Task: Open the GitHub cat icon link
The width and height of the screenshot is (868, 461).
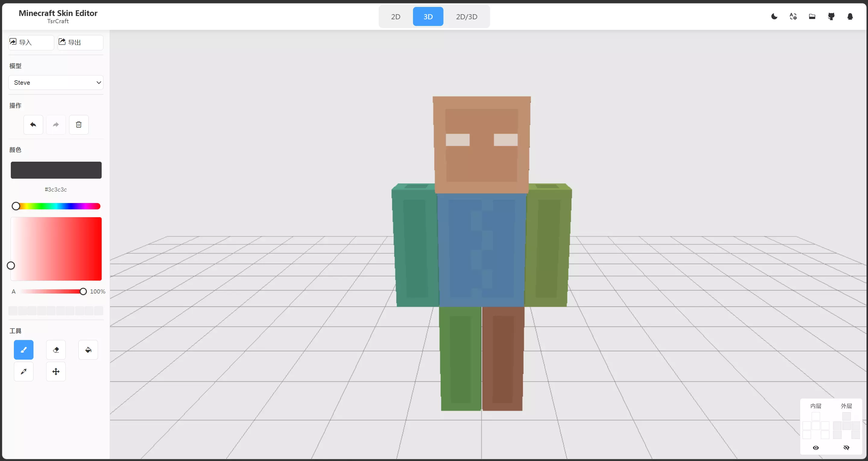Action: (x=831, y=17)
